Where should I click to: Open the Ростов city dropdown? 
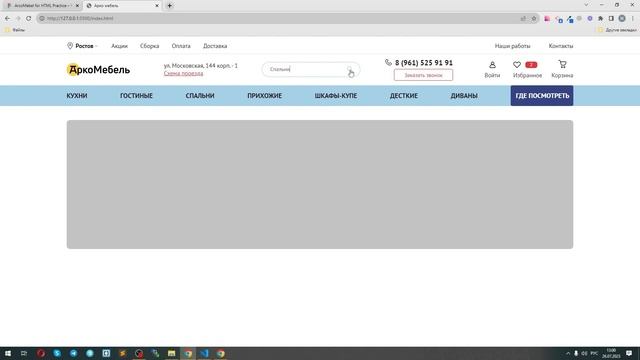point(86,46)
